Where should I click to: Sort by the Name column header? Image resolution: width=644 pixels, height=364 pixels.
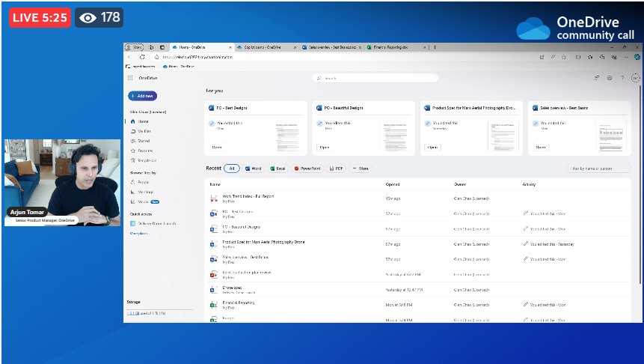pos(215,184)
